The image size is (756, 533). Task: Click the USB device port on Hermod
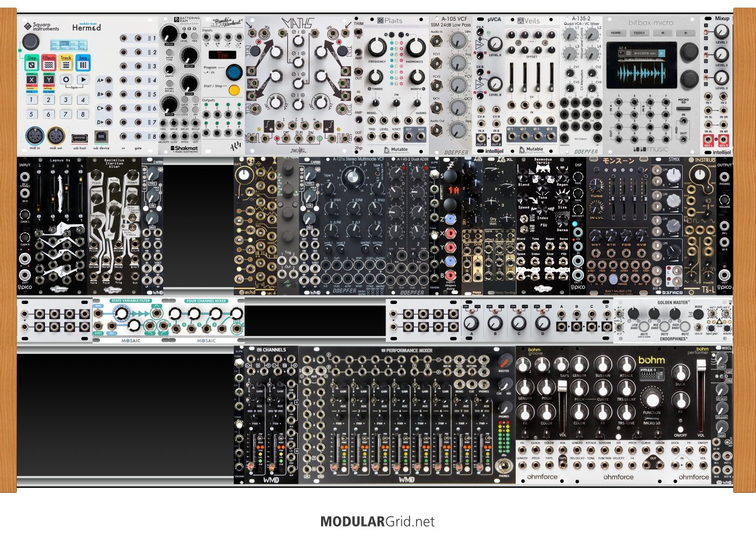[x=101, y=137]
